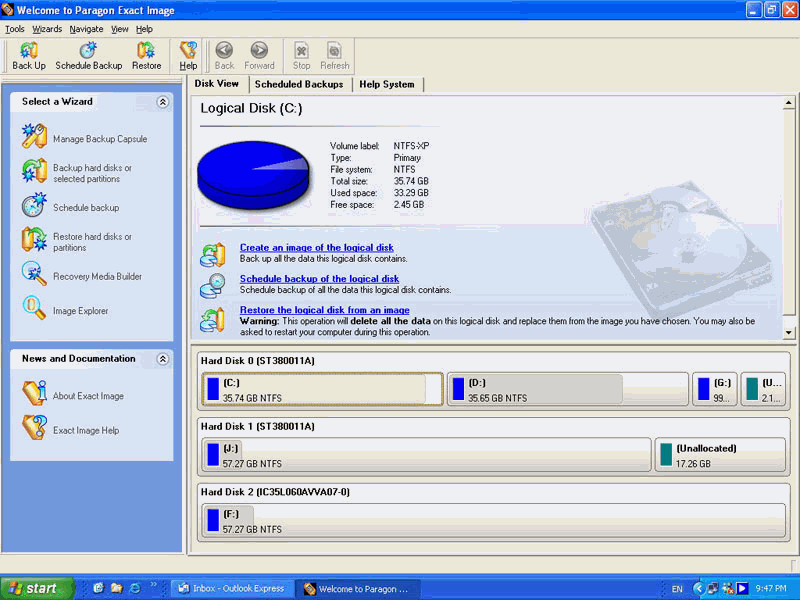Click the Hard Disk 1 (ST380011A) header
This screenshot has width=800, height=600.
click(x=258, y=426)
